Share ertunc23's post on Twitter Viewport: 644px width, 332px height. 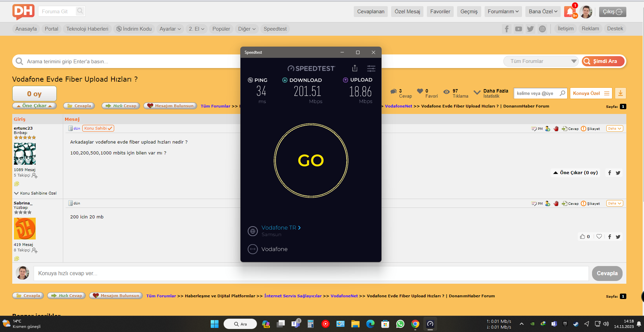click(618, 173)
